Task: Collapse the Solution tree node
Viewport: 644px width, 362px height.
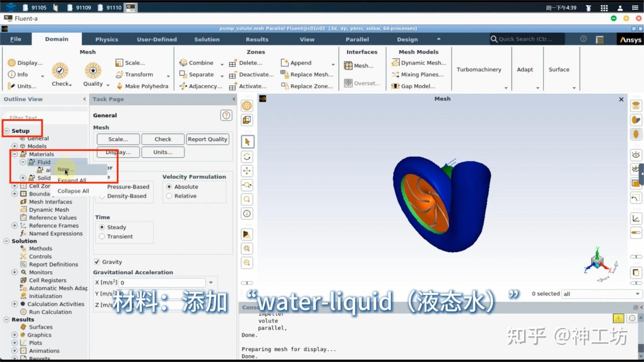Action: tap(7, 241)
